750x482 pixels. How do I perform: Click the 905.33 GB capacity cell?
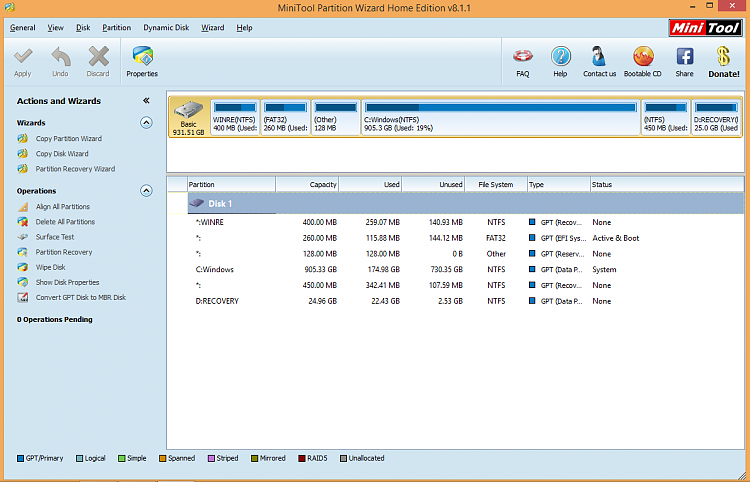pyautogui.click(x=320, y=270)
